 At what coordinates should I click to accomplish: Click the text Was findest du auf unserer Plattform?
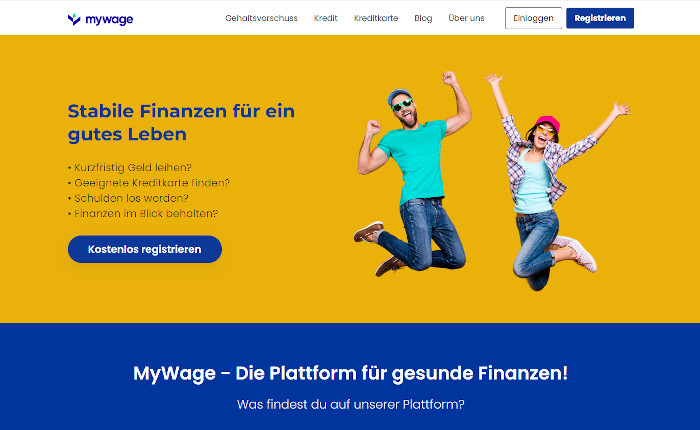[350, 405]
